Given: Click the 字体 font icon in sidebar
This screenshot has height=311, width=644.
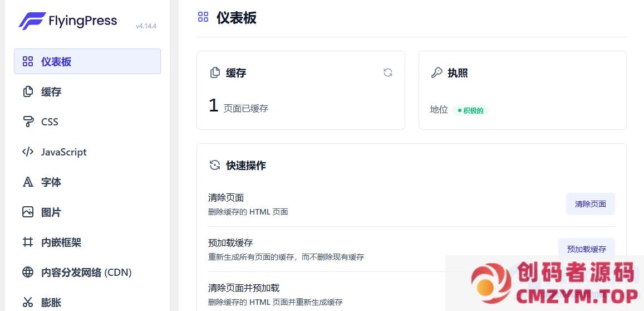Looking at the screenshot, I should 28,182.
